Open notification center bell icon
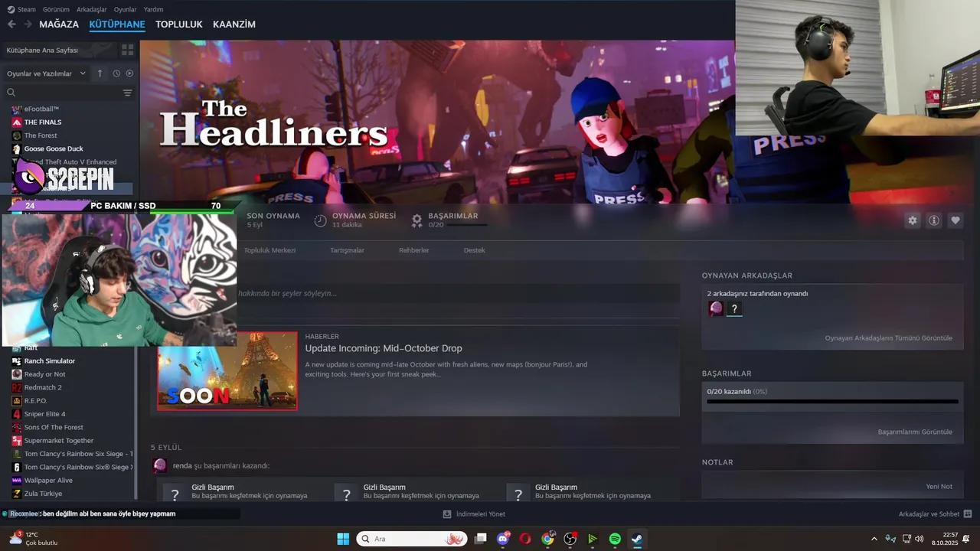This screenshot has height=551, width=980. tap(966, 539)
